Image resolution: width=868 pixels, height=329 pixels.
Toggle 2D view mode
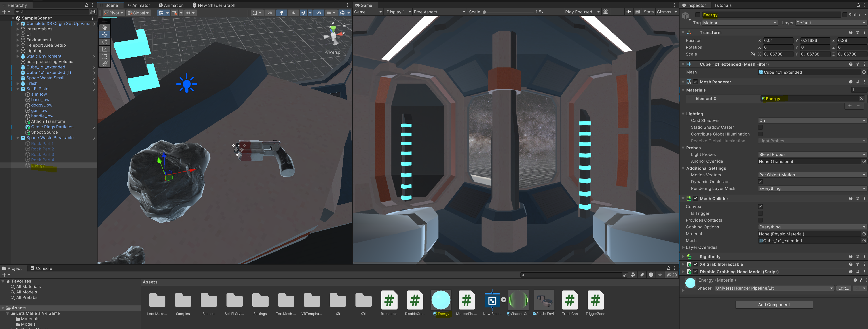click(x=270, y=13)
